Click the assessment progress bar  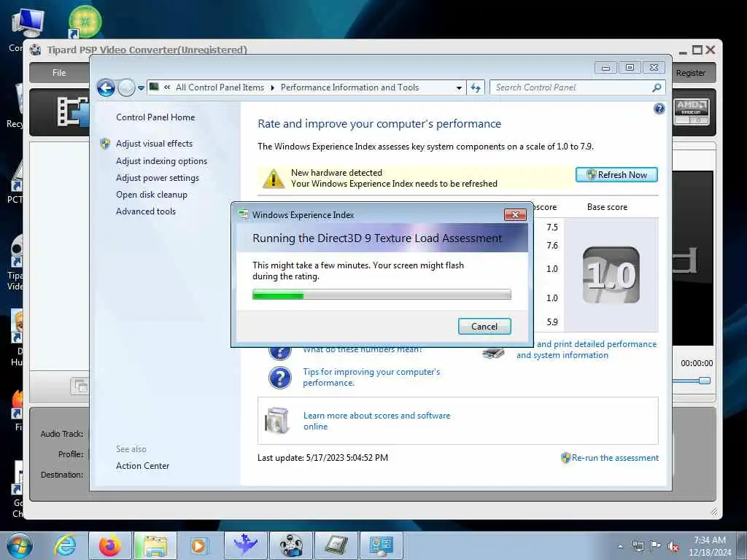tap(382, 295)
